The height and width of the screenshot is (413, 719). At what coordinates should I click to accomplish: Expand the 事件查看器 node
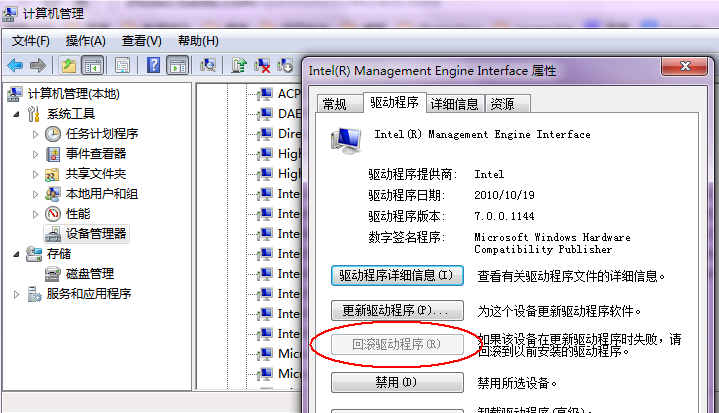35,154
